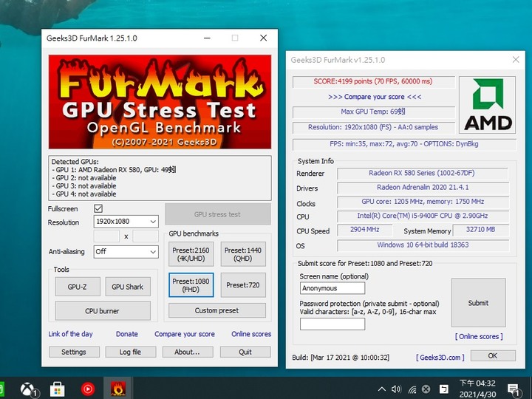The width and height of the screenshot is (532, 399).
Task: Click the GPU core 1205 MHz clocks field
Action: click(423, 202)
